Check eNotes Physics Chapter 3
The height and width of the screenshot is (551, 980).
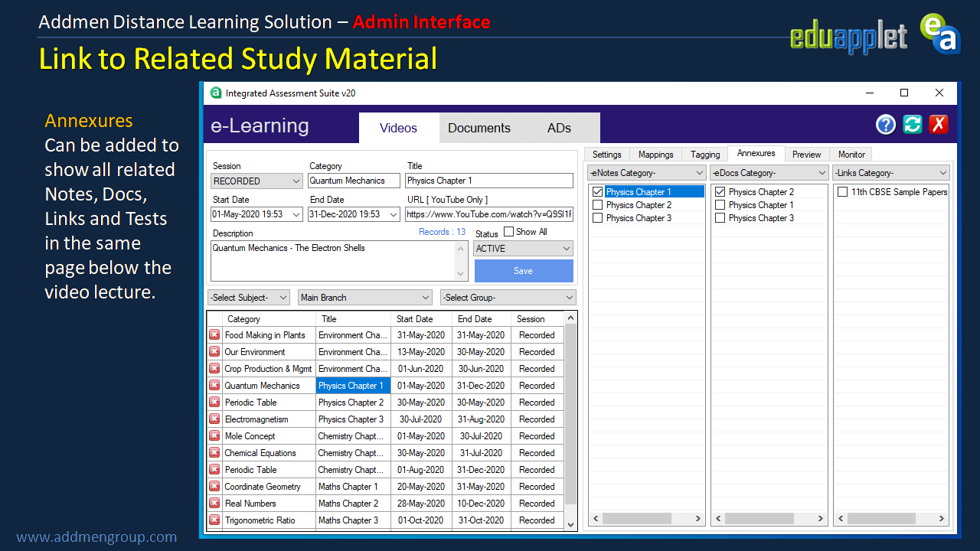[598, 218]
